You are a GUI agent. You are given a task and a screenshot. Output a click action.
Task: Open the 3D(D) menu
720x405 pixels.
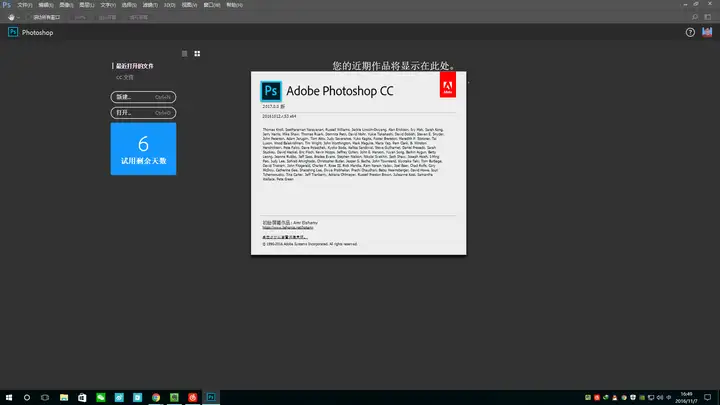click(169, 5)
